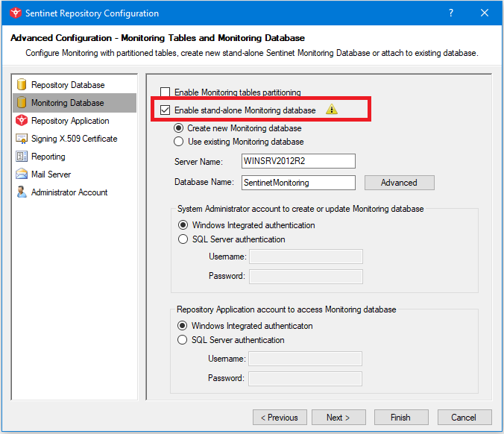Go back with Previous button
This screenshot has height=434, width=504.
[280, 418]
